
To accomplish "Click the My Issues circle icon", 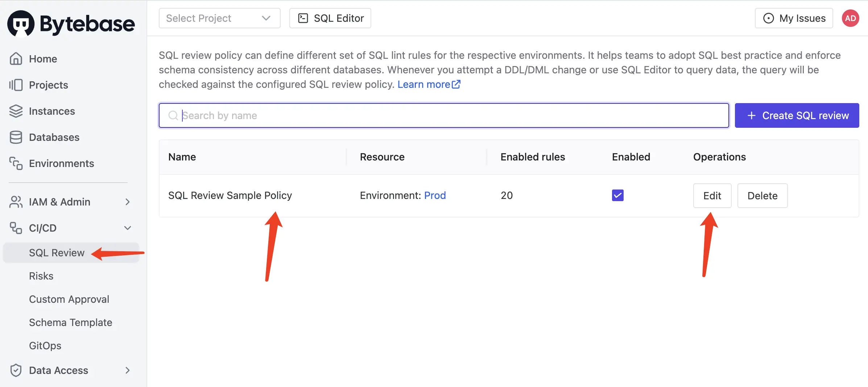I will 769,18.
